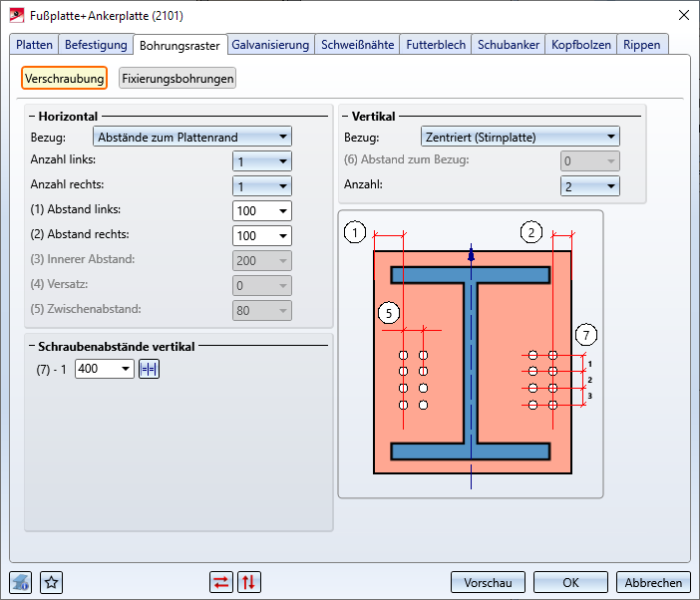
Task: Click the horizontal swap arrows icon
Action: point(221,582)
